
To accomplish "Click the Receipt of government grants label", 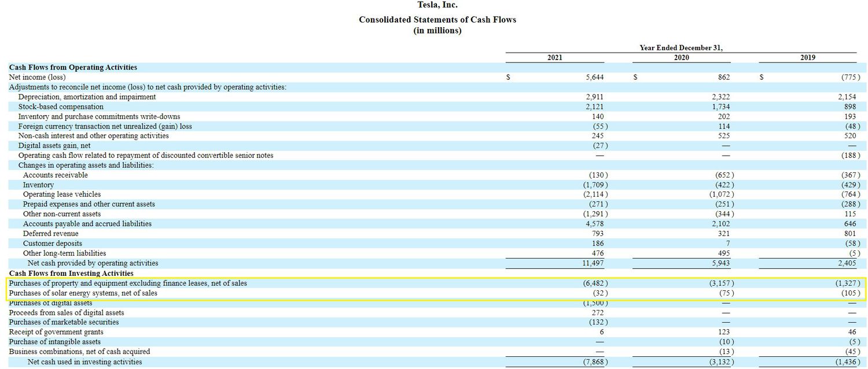I will [x=56, y=332].
